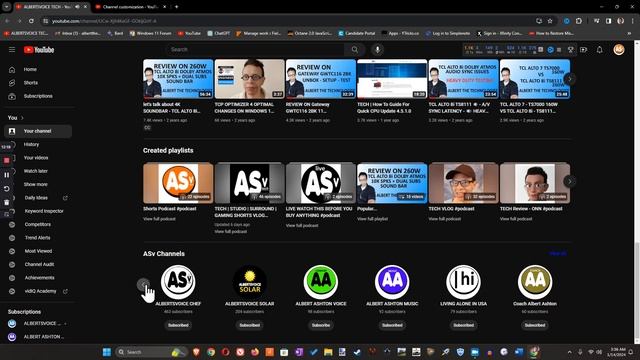Screen dimensions: 640x360
Task: Show next playlists with right arrow
Action: pos(570,181)
